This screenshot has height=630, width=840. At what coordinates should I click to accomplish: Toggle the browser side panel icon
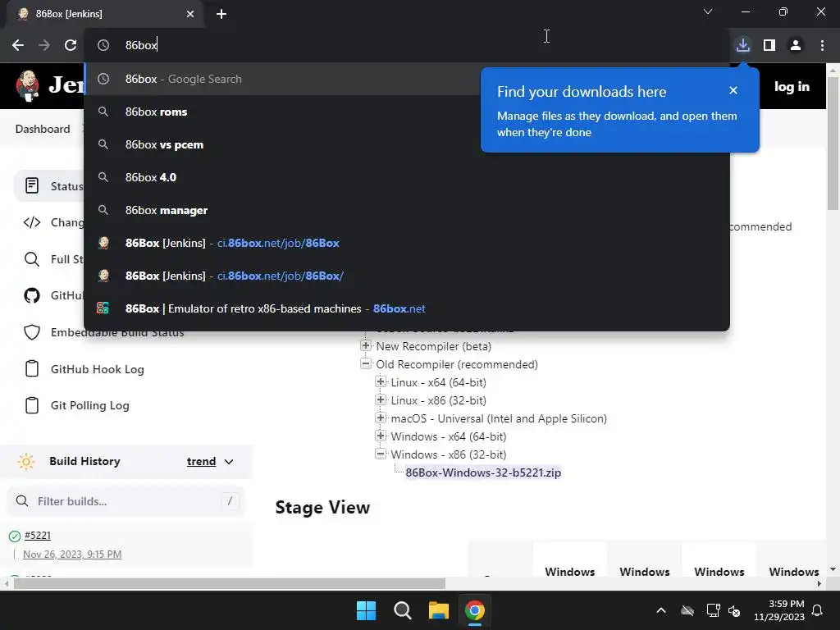click(769, 45)
